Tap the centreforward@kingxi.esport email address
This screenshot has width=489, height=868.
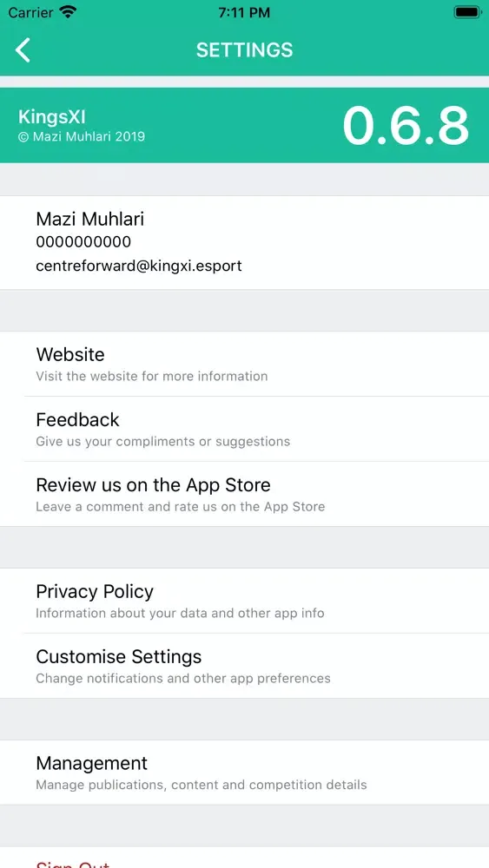(x=139, y=266)
